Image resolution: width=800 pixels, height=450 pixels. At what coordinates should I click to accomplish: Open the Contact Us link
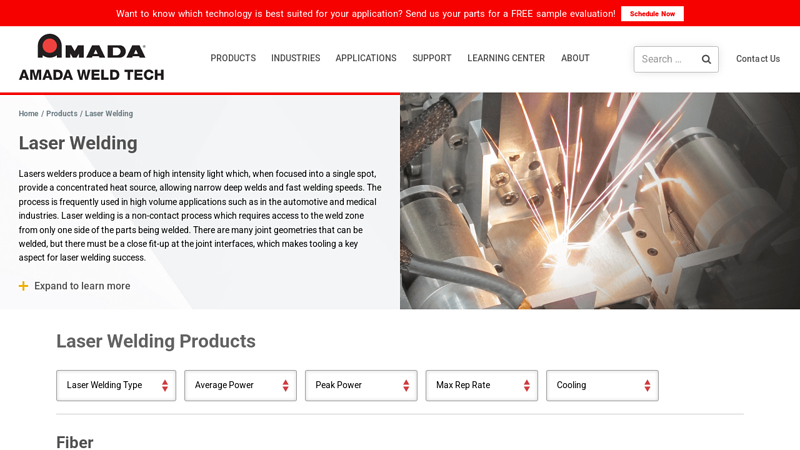(x=758, y=59)
